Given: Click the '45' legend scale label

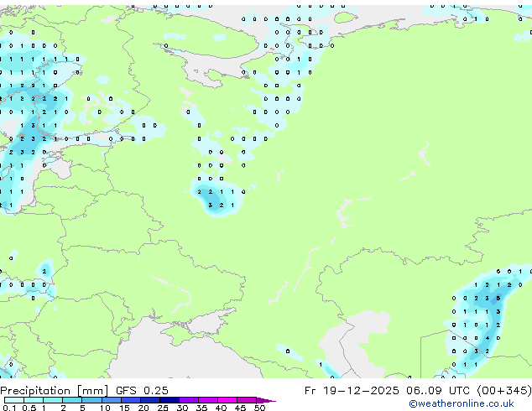Looking at the screenshot, I should pos(240,408).
